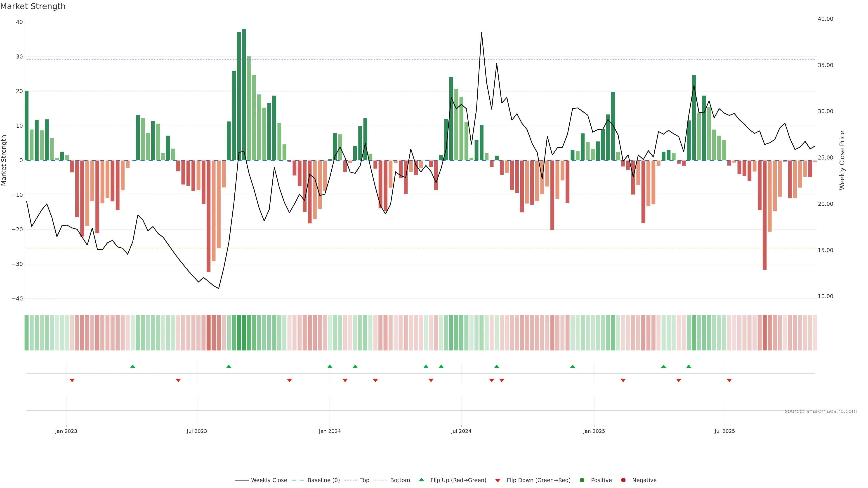868x488 pixels.
Task: Click the Positive green circle legend icon
Action: point(582,480)
